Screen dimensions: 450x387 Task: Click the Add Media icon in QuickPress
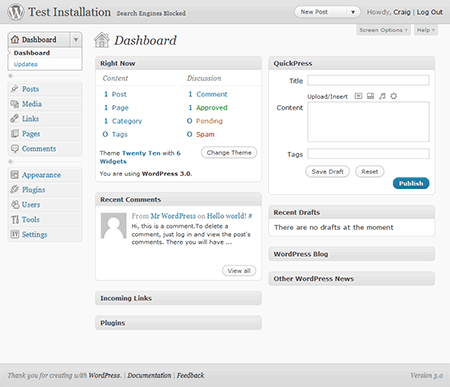(394, 96)
